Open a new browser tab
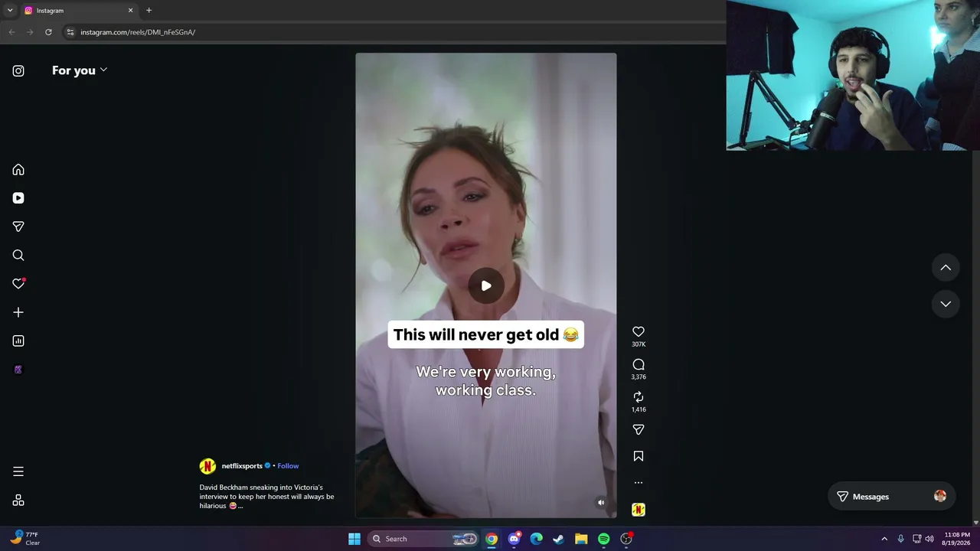The width and height of the screenshot is (980, 551). (149, 11)
